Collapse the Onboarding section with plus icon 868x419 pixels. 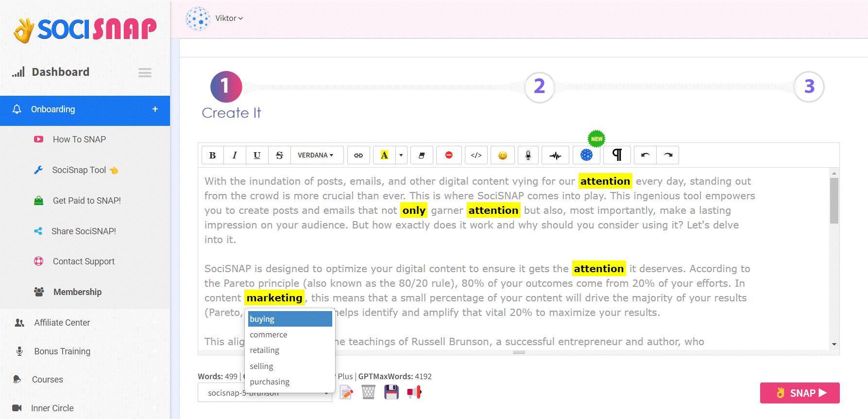click(155, 109)
